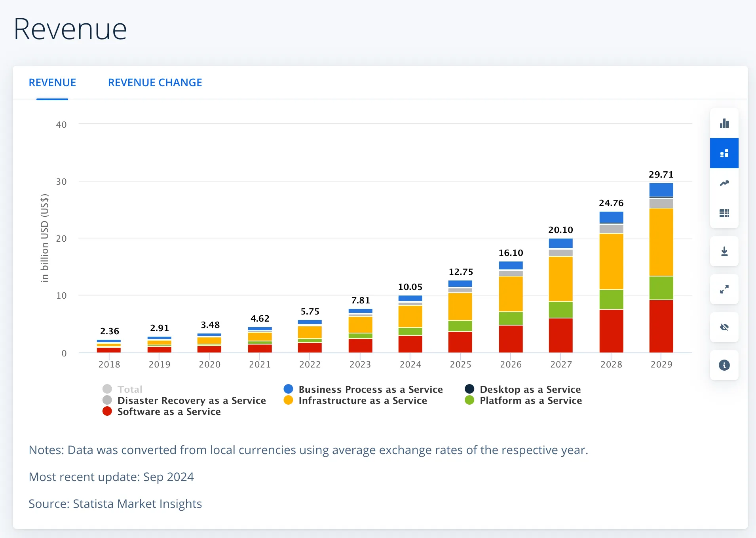756x538 pixels.
Task: Click the Desktop as a Service legend label
Action: (x=530, y=389)
